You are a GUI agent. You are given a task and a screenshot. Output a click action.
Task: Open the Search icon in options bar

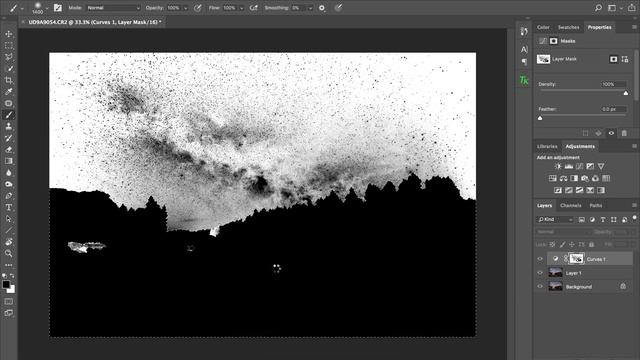(x=598, y=8)
